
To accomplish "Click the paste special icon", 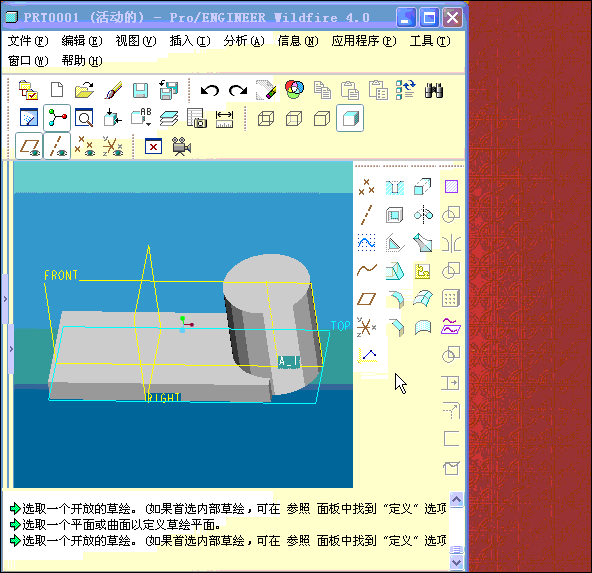I will point(378,90).
